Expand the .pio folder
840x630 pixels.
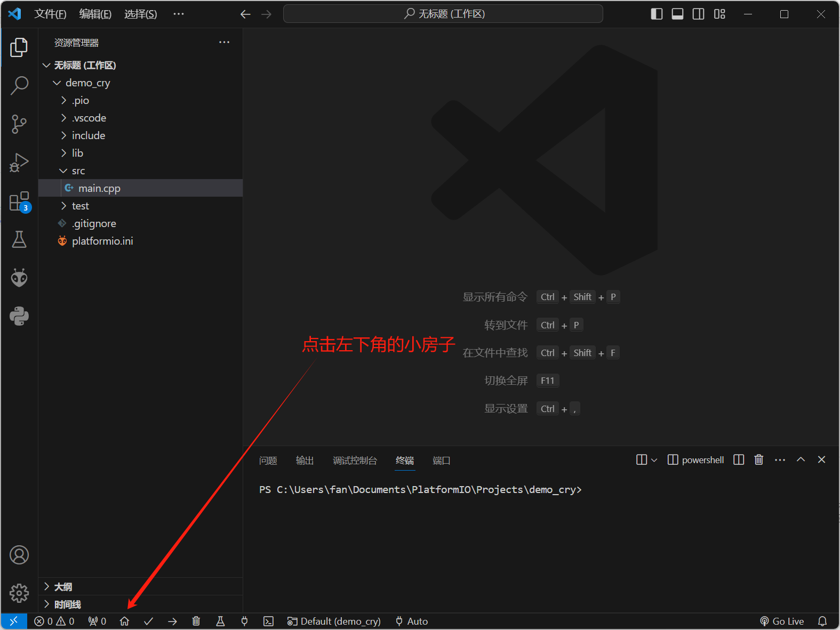point(141,100)
